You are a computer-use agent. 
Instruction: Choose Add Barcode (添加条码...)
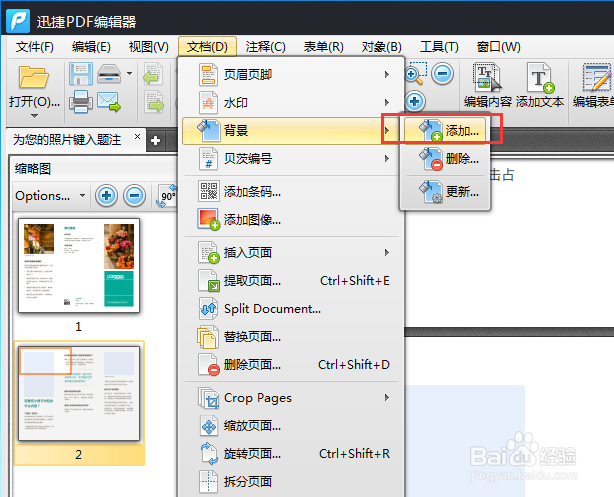(291, 192)
